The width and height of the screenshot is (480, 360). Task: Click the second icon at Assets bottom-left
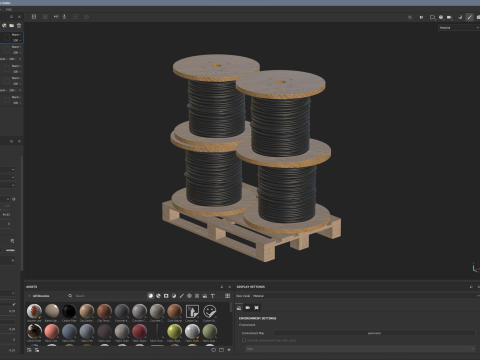pos(37,350)
